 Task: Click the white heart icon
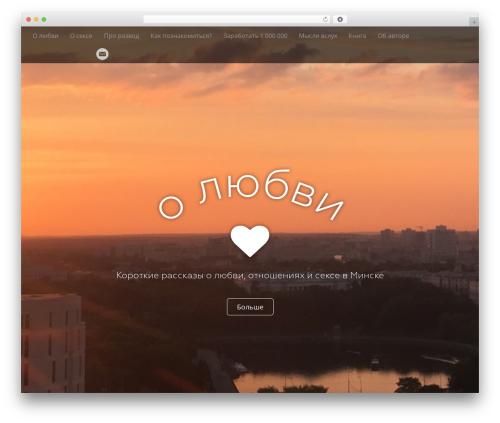[x=250, y=241]
